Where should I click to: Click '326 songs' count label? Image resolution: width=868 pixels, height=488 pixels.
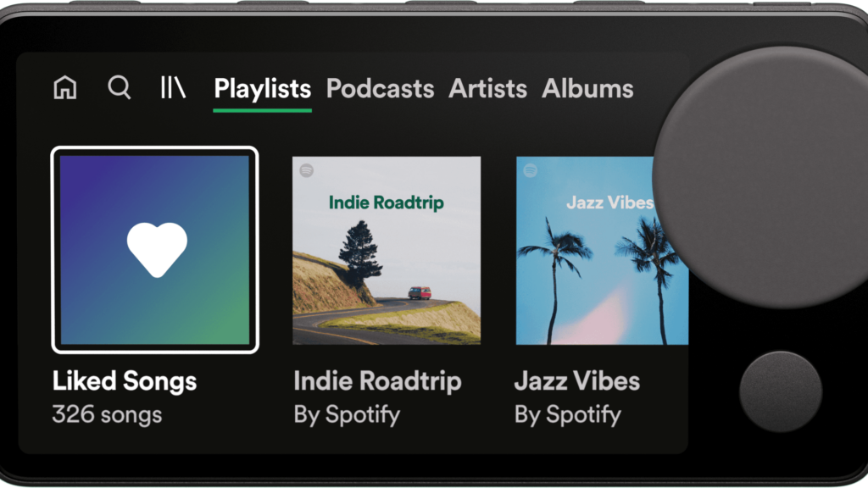pos(107,414)
